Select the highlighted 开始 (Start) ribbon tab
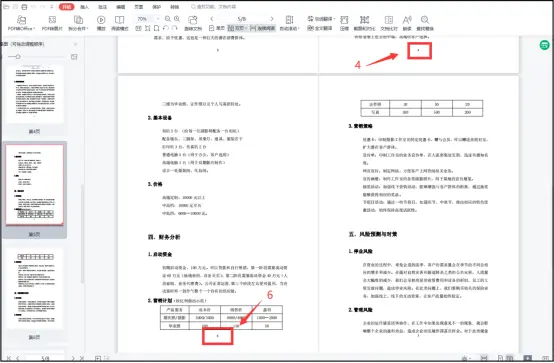The width and height of the screenshot is (554, 363). pos(66,7)
